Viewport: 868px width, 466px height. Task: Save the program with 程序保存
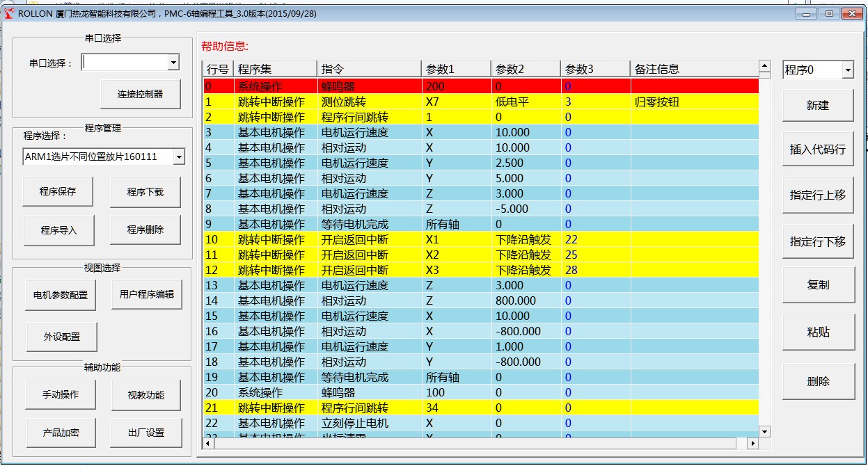pos(58,192)
